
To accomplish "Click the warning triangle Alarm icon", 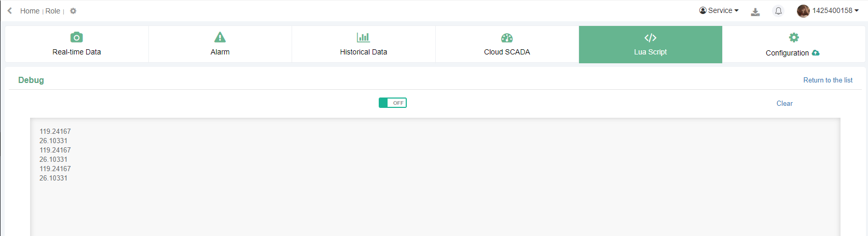I will click(x=220, y=37).
